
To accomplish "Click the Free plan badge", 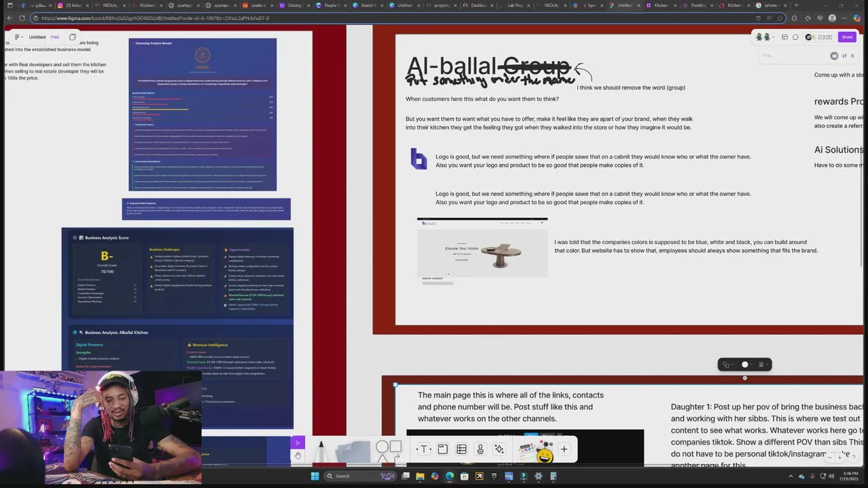I will click(x=55, y=37).
